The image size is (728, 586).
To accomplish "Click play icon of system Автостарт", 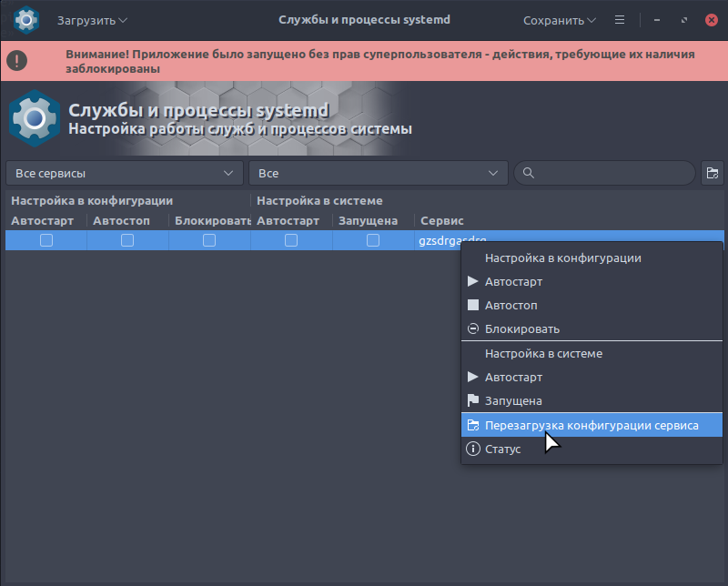I will (x=472, y=377).
